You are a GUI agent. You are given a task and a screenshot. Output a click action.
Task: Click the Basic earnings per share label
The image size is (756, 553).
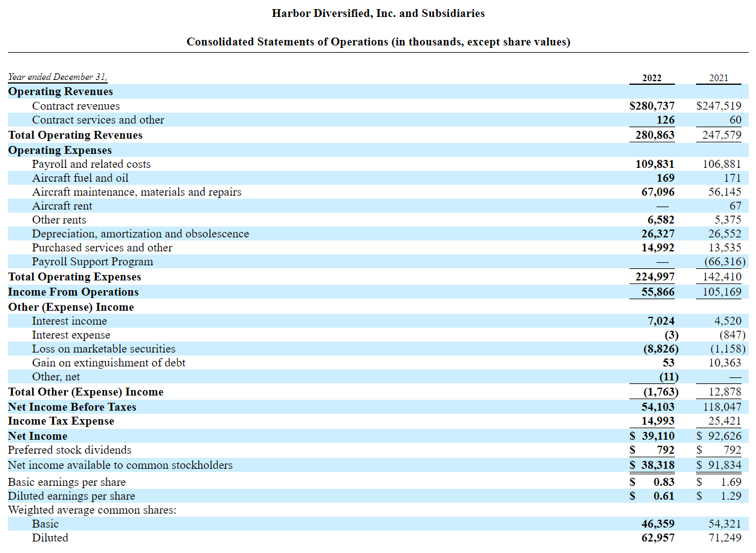pos(67,482)
